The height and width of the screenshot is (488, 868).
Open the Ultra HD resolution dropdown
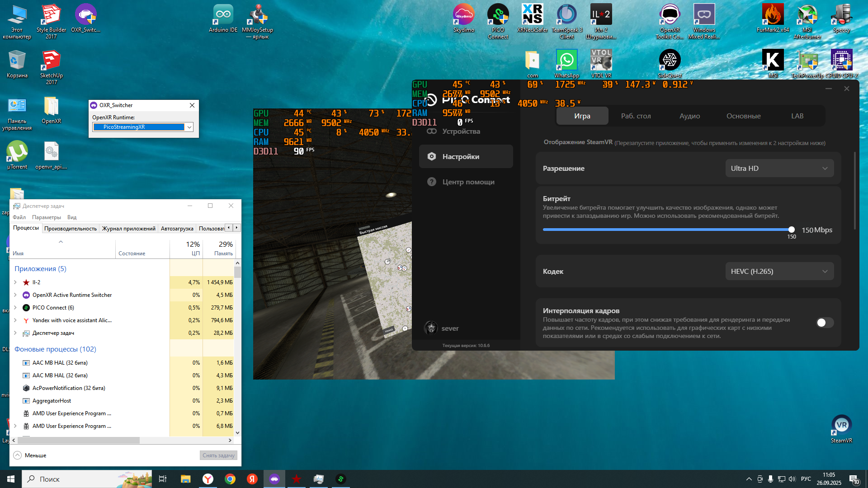[779, 168]
